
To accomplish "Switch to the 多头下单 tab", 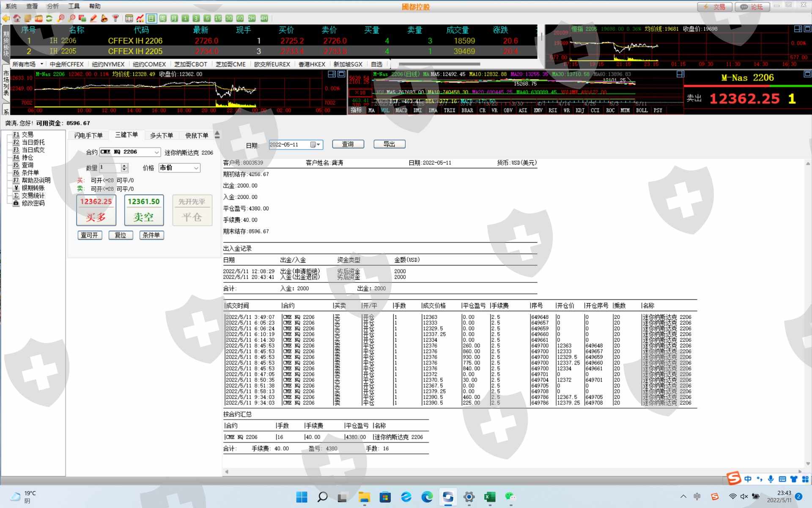I will 161,135.
